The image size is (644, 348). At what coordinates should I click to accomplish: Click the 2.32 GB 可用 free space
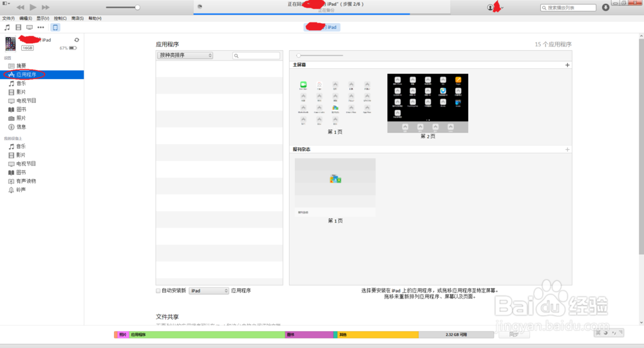[x=457, y=335]
